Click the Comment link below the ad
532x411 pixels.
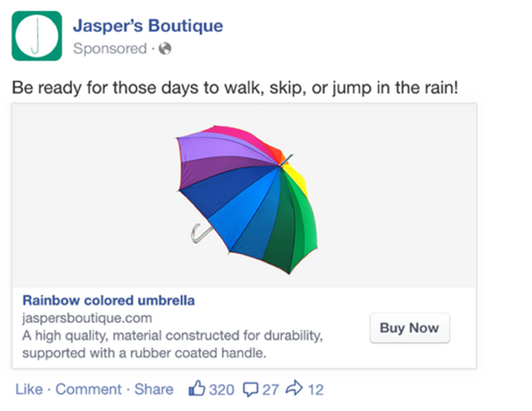click(89, 389)
